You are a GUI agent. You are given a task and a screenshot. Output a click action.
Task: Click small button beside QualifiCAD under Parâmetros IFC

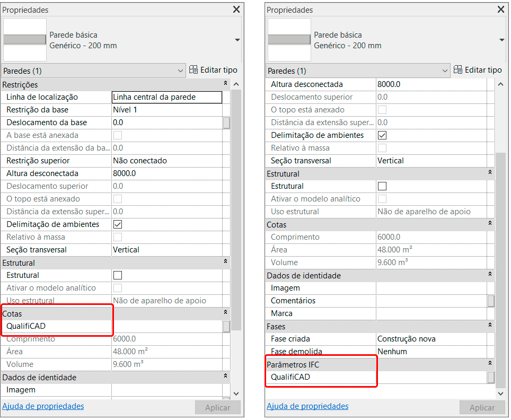pos(491,377)
